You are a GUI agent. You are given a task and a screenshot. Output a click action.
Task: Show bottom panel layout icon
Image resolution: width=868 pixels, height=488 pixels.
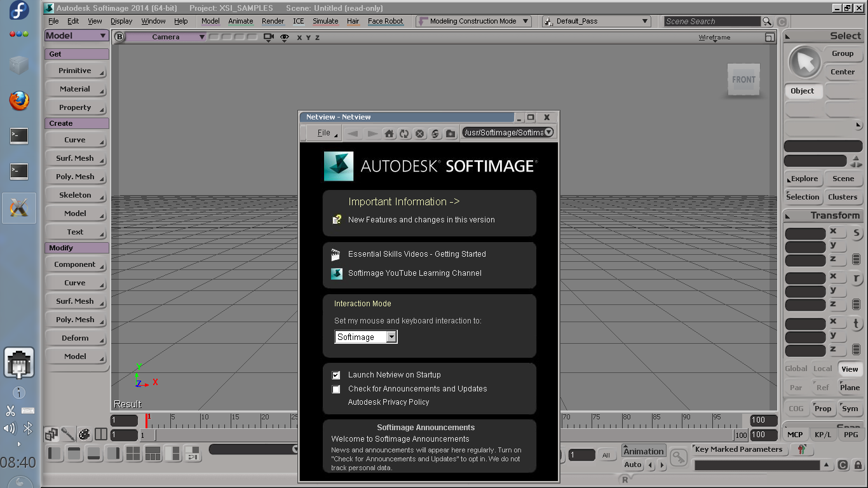click(94, 453)
